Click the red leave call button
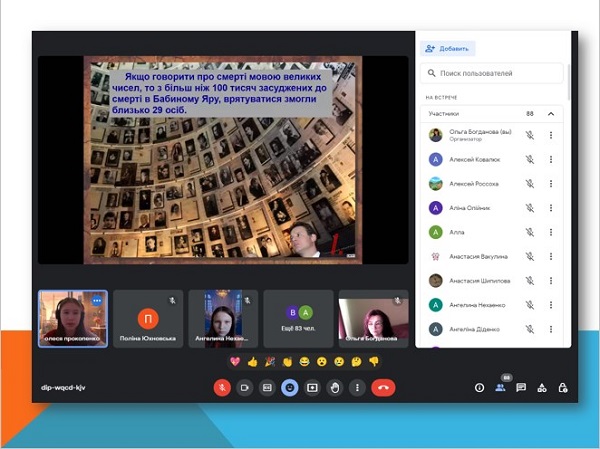This screenshot has width=600, height=449. pos(383,387)
